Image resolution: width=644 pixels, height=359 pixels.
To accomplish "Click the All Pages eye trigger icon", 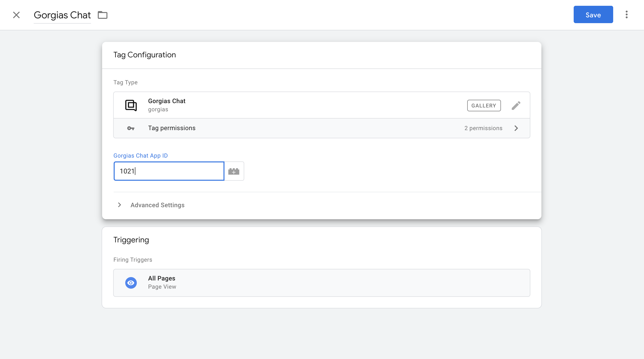I will [131, 283].
